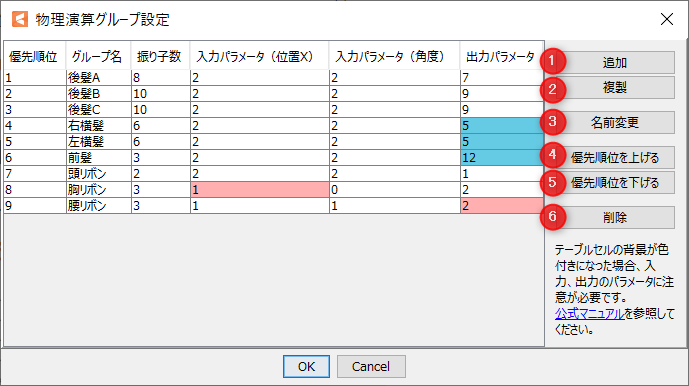Click the Live2D app icon in title bar
The height and width of the screenshot is (386, 689).
pyautogui.click(x=20, y=19)
